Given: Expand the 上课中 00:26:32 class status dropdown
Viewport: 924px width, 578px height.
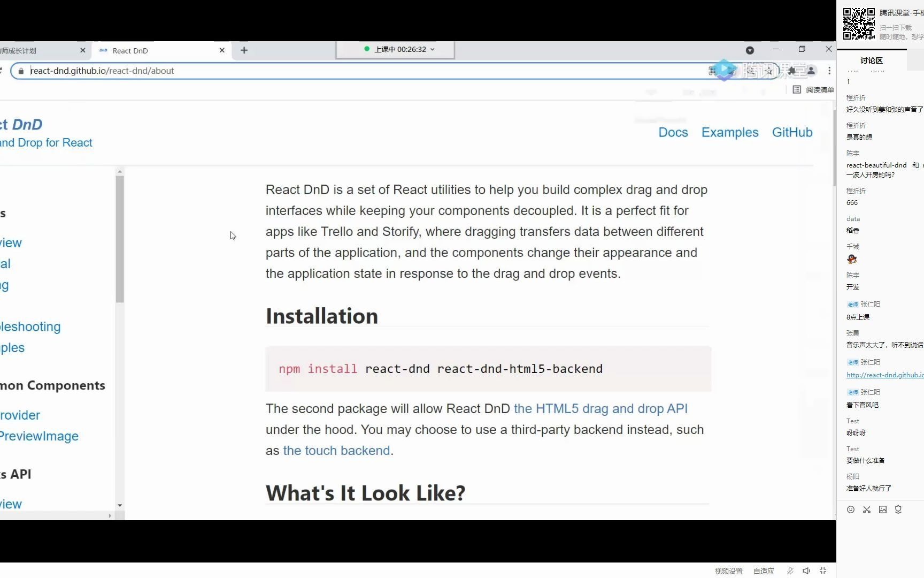Looking at the screenshot, I should (395, 49).
